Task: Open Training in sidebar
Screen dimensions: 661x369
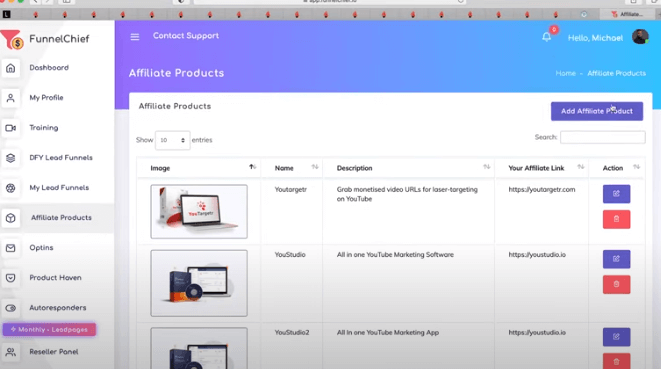Action: pyautogui.click(x=44, y=127)
